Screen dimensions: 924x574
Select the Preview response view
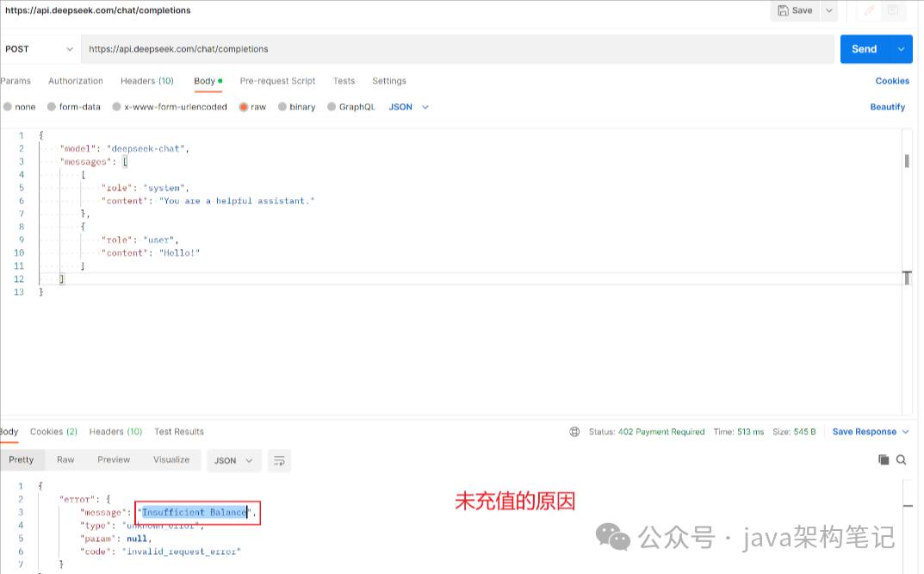[x=114, y=459]
